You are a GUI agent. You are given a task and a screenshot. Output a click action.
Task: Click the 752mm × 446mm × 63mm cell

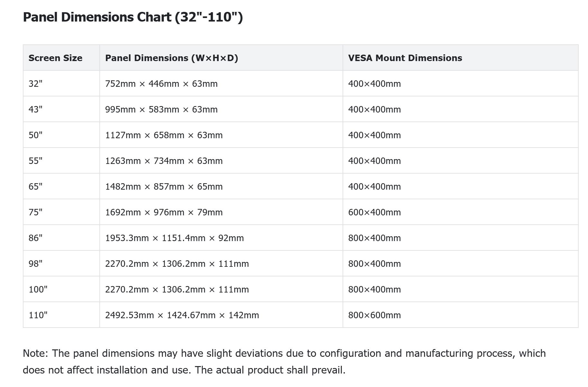[x=161, y=84]
